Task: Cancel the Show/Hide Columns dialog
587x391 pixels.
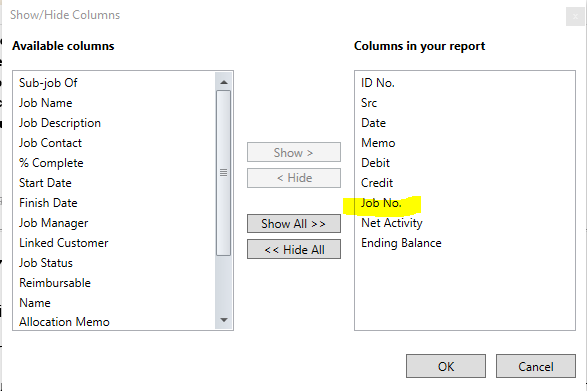Action: tap(536, 366)
